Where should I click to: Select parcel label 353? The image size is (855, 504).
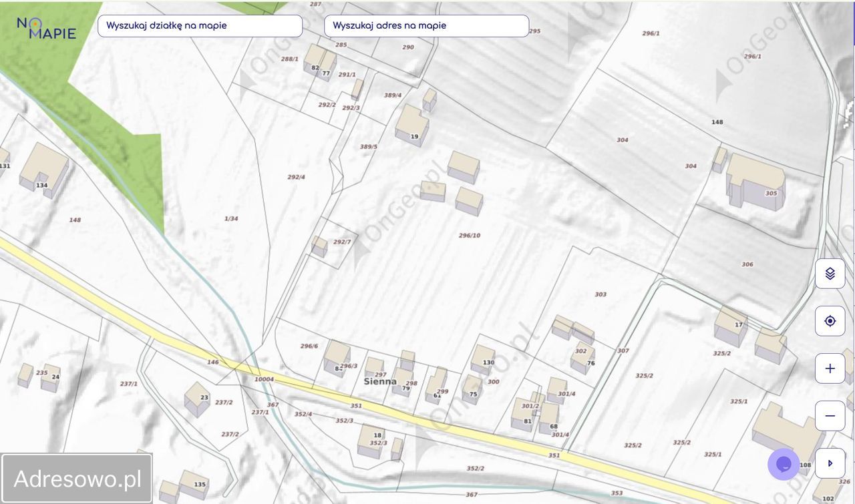click(x=617, y=493)
